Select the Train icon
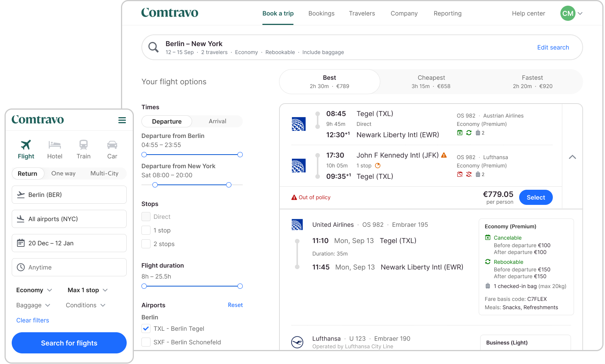Screen dimensions: 605x364 84,145
